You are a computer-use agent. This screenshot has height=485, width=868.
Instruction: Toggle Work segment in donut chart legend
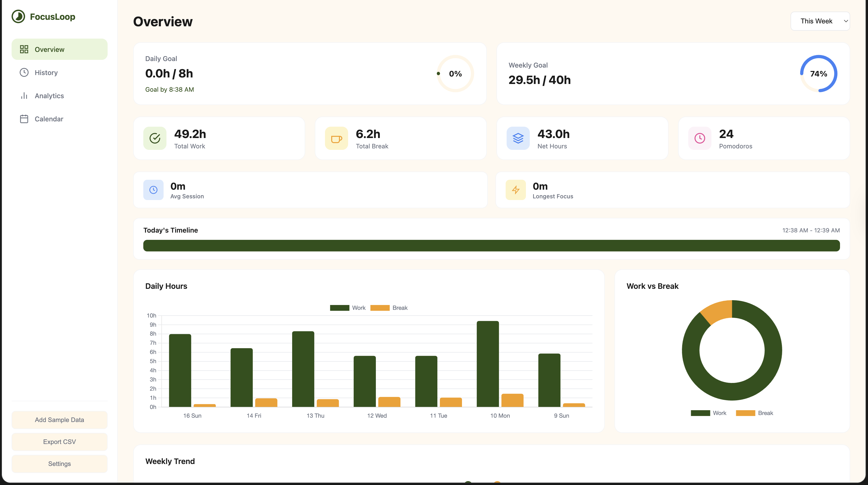click(708, 413)
